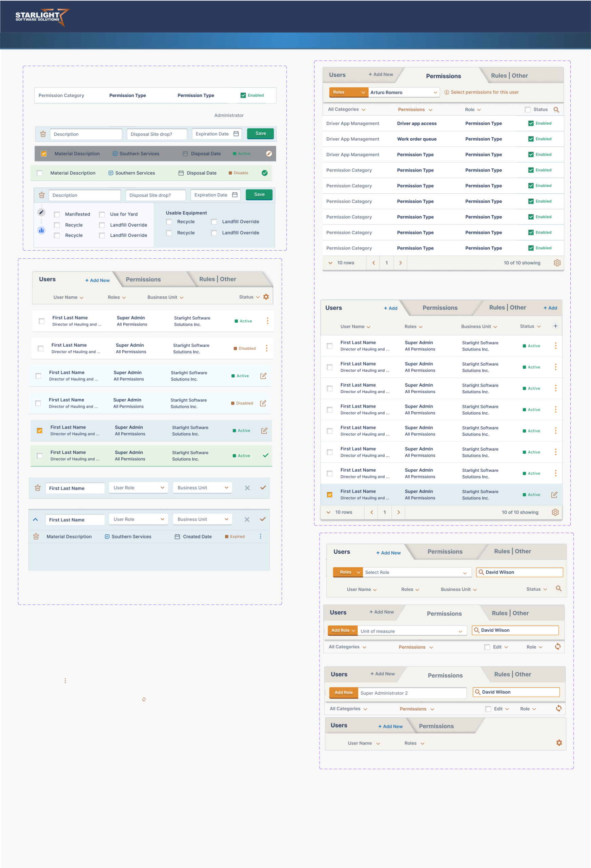Open the Arturo Romero dropdown
The image size is (591, 868).
pos(403,92)
